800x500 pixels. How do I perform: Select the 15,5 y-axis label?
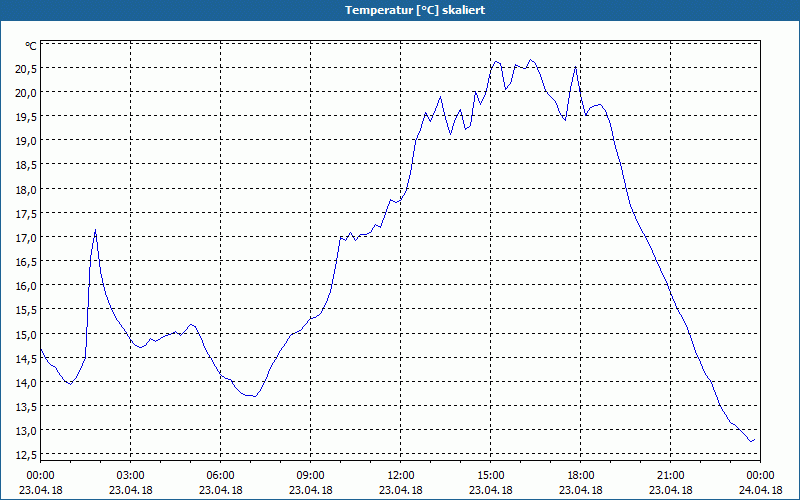[26, 311]
